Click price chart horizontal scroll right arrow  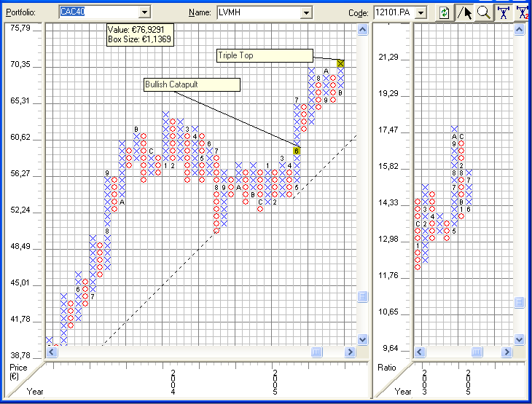tap(350, 352)
